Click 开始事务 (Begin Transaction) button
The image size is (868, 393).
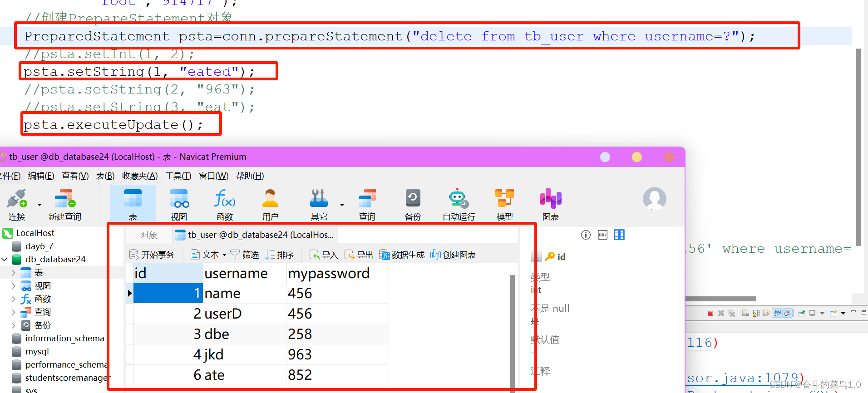(x=152, y=255)
